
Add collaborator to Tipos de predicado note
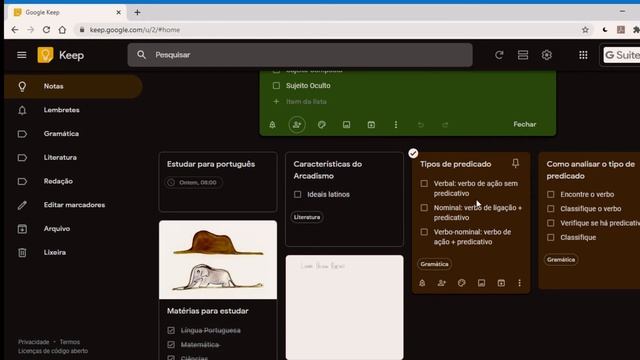tap(442, 283)
